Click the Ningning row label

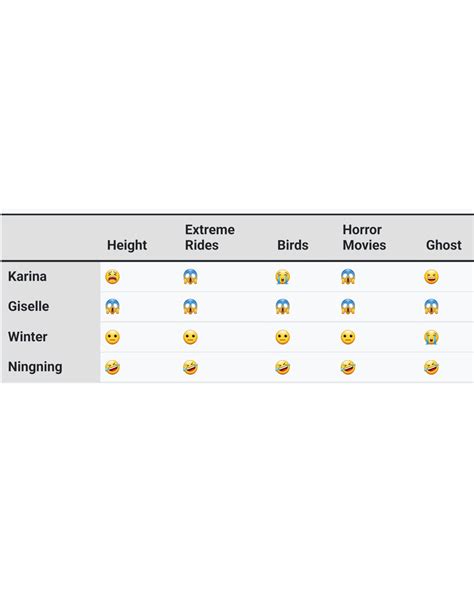point(35,367)
